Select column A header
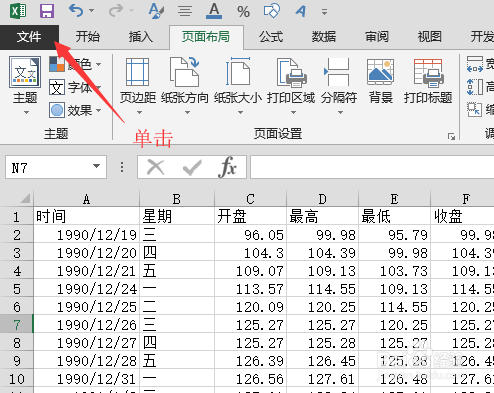Screen dimensions: 494x393 tap(86, 199)
